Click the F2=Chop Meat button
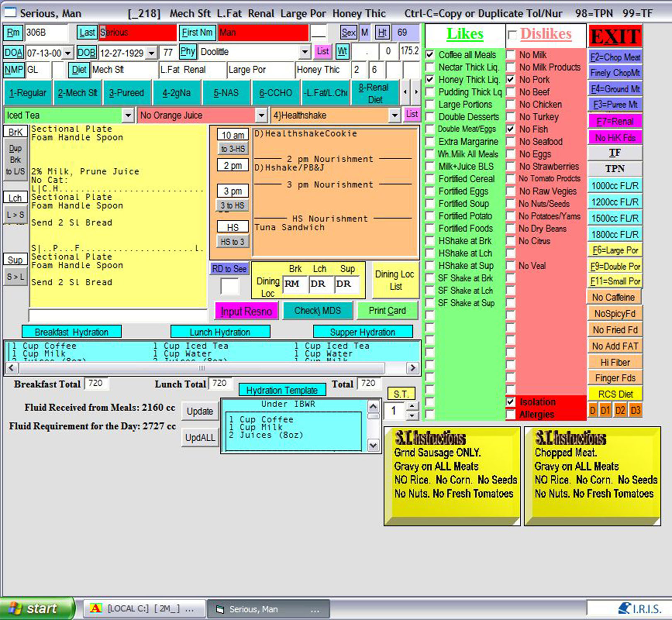Screen dimensions: 672x620 615,57
